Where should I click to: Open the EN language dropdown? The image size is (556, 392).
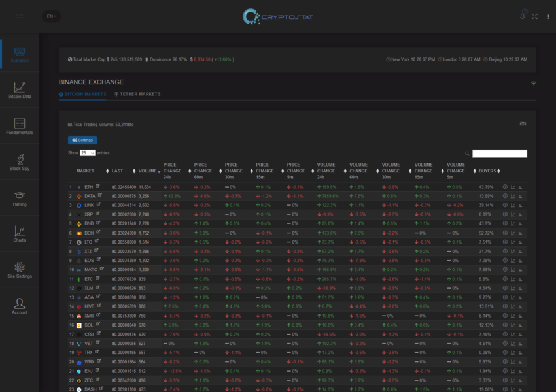pyautogui.click(x=52, y=16)
